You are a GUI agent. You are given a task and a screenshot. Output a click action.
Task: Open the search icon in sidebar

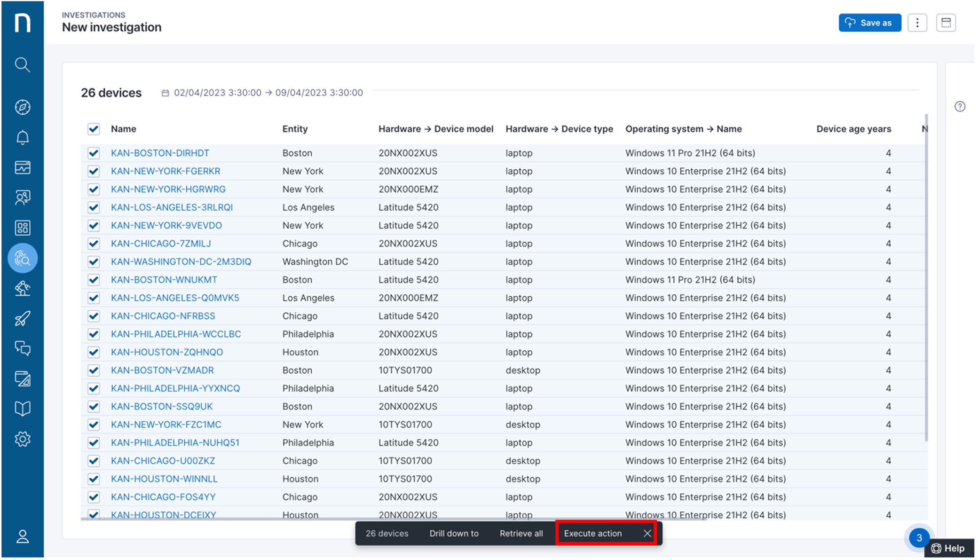(22, 64)
